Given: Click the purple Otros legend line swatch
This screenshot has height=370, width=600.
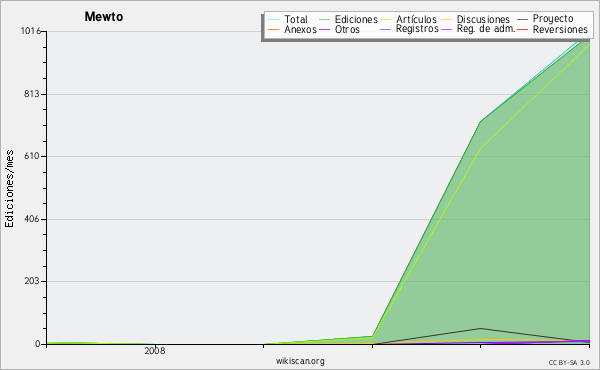Looking at the screenshot, I should click(324, 29).
